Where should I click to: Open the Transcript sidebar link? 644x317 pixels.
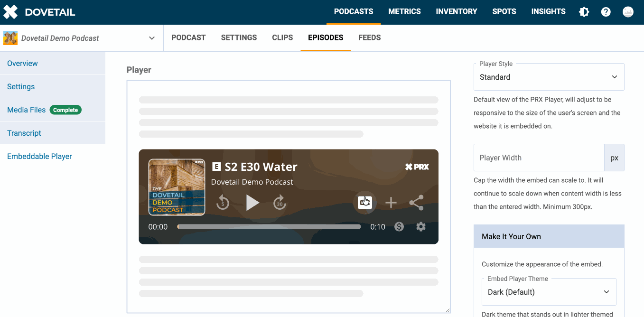(24, 133)
